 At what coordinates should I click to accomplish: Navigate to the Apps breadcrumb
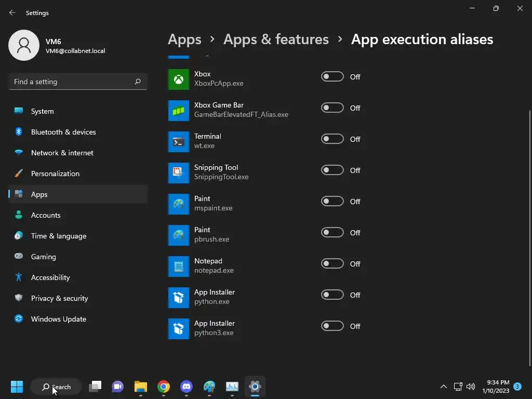(x=184, y=39)
